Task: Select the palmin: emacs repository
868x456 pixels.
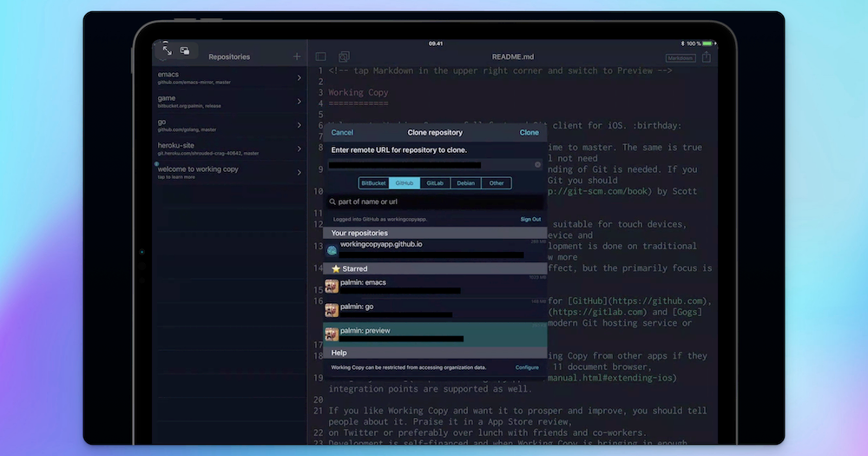Action: click(435, 287)
